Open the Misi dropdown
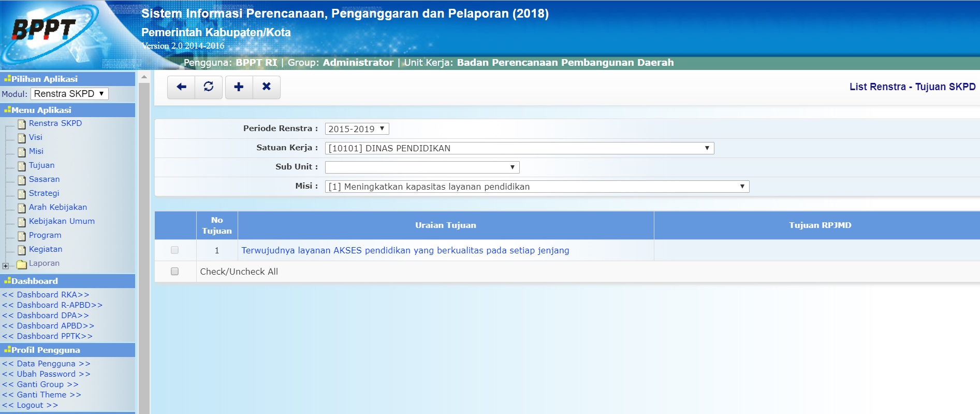The height and width of the screenshot is (414, 980). pos(537,187)
